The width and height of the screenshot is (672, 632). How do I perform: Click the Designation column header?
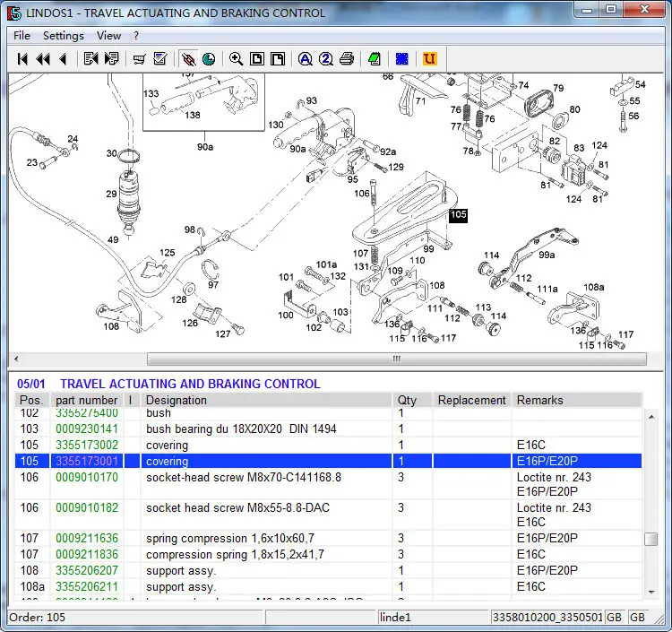[266, 400]
